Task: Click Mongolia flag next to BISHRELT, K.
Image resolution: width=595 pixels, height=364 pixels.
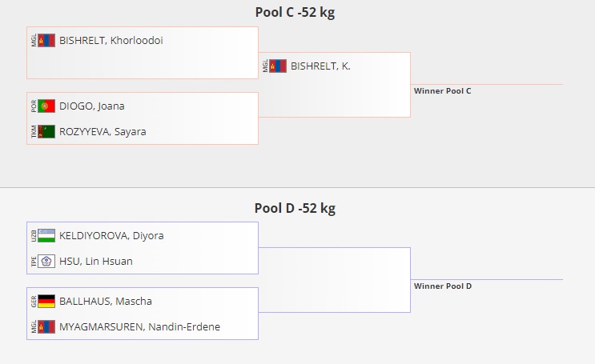Action: pyautogui.click(x=278, y=66)
